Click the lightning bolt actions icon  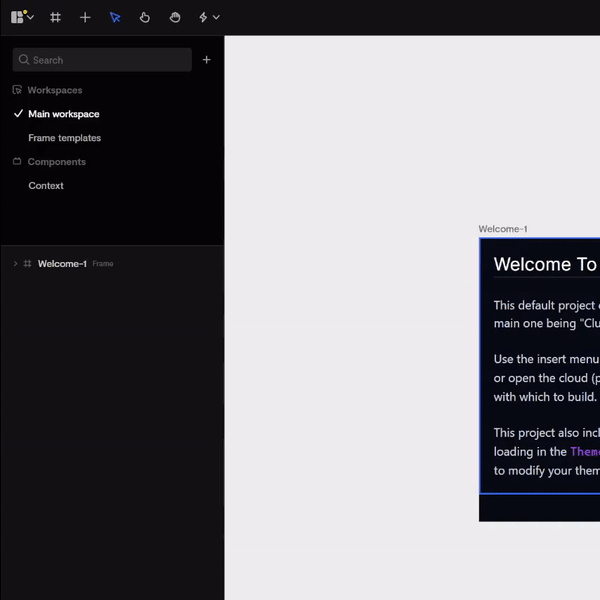pyautogui.click(x=203, y=17)
